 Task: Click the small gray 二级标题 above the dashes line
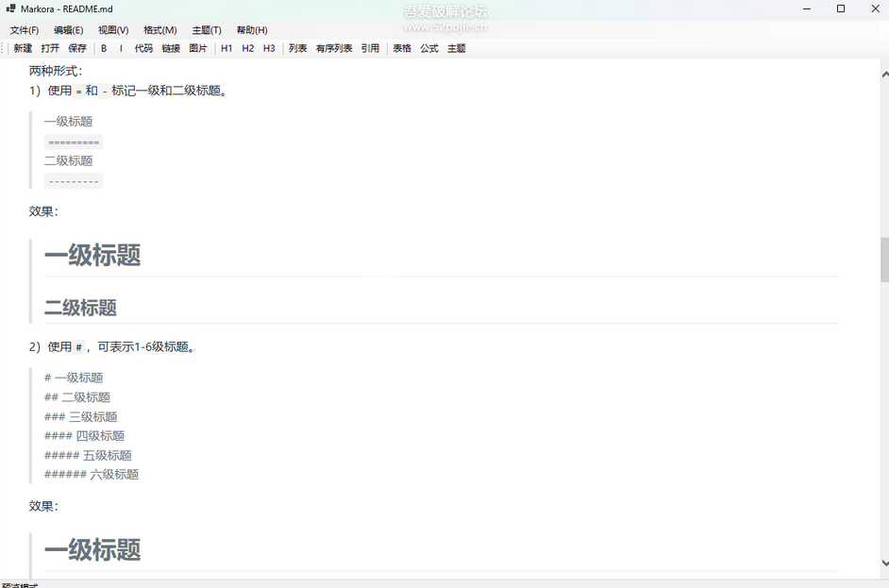click(69, 160)
